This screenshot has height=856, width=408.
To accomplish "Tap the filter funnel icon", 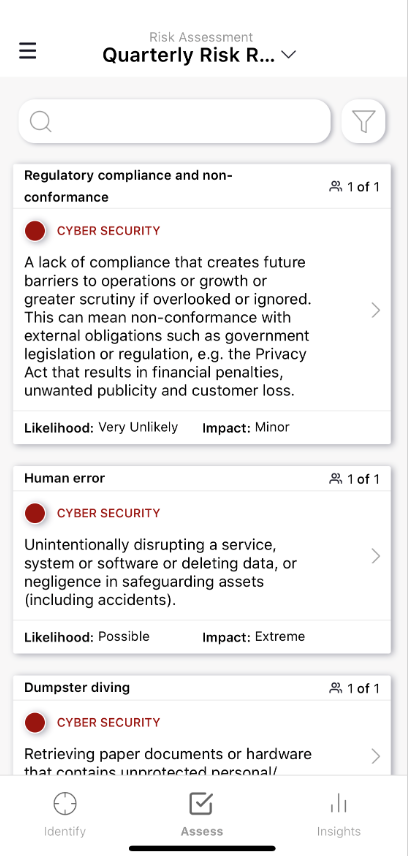I will 363,121.
